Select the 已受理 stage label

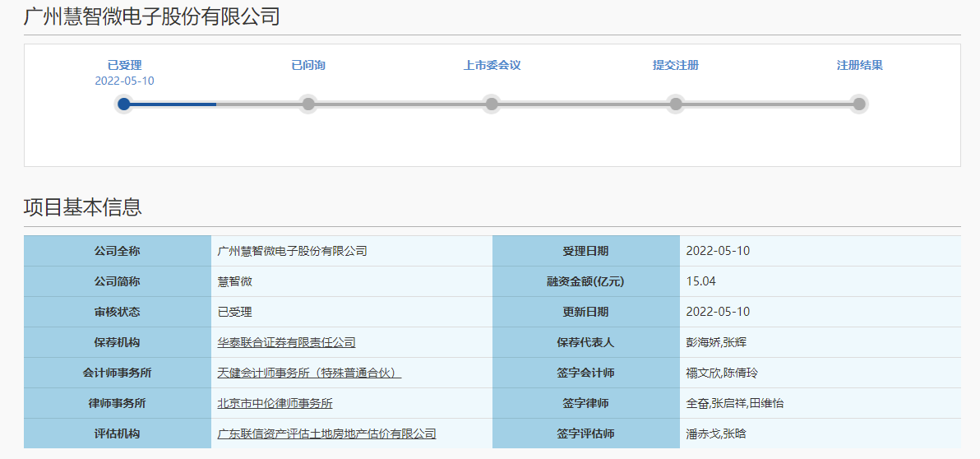(124, 65)
